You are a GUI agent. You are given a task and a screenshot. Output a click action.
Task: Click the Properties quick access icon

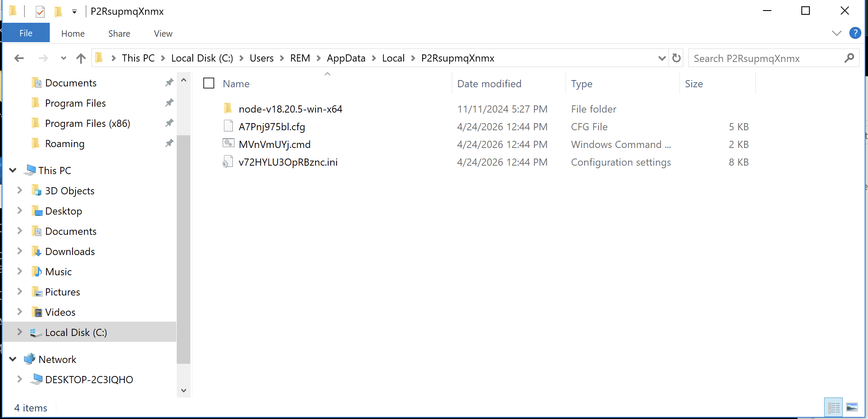(x=40, y=11)
